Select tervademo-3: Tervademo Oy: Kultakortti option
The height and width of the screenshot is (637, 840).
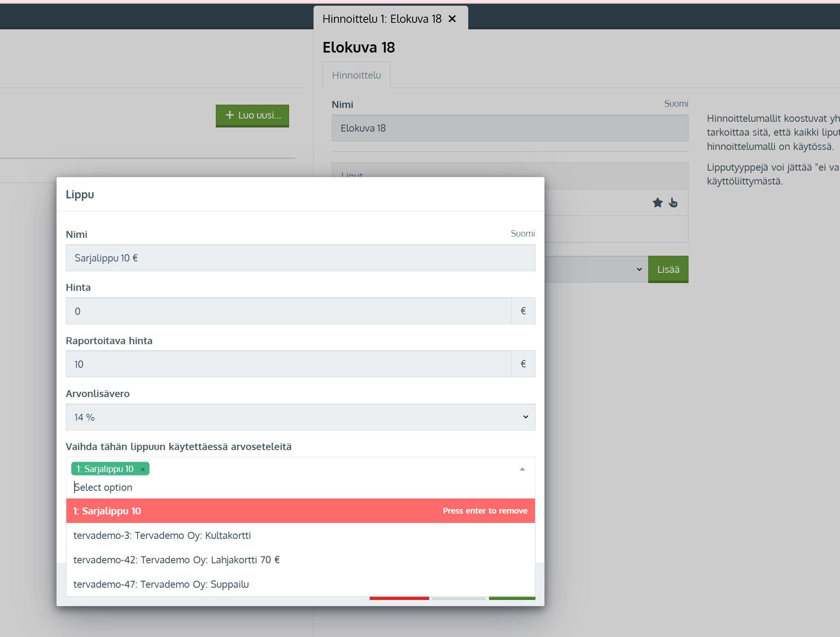[300, 535]
